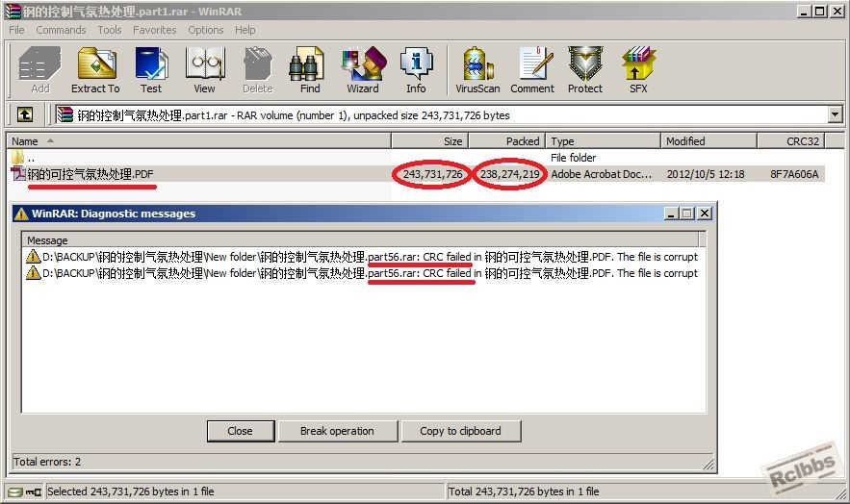This screenshot has height=504, width=850.
Task: Open the Help menu
Action: [245, 30]
